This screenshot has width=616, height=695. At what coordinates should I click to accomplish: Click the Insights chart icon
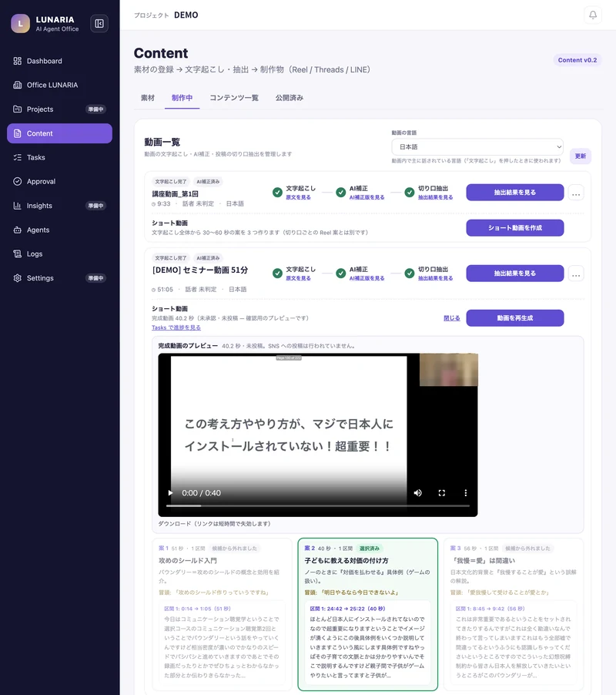pos(17,206)
